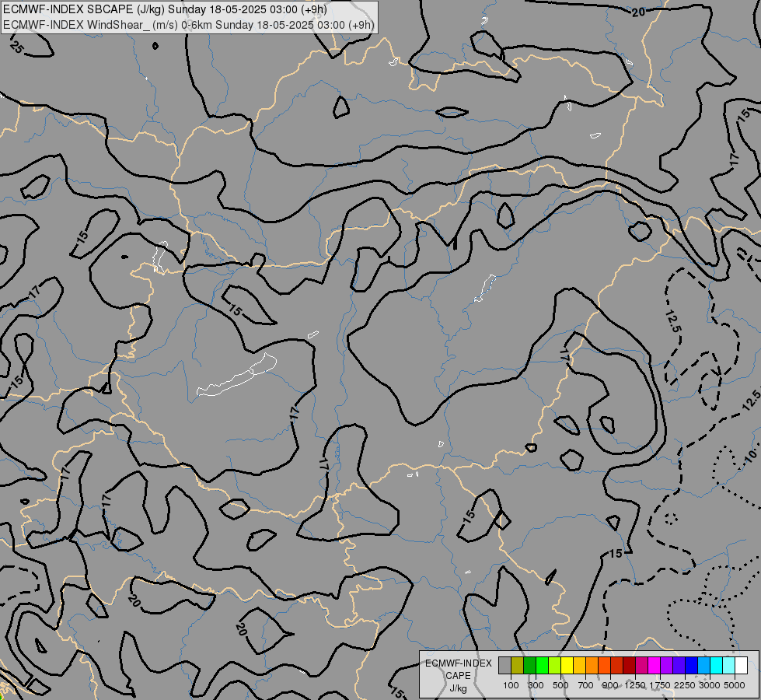Viewport: 761px width, 700px height.
Task: Click the legend value '500'
Action: click(560, 685)
